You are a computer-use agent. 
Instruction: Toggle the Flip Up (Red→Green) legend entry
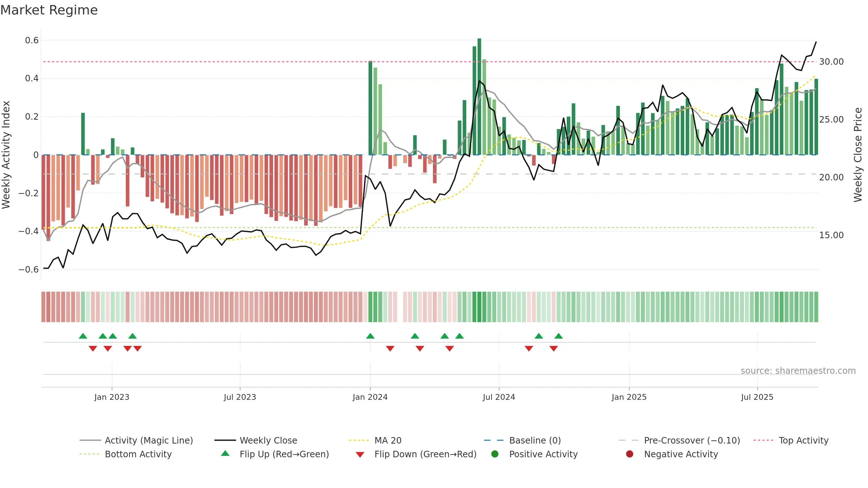point(275,454)
